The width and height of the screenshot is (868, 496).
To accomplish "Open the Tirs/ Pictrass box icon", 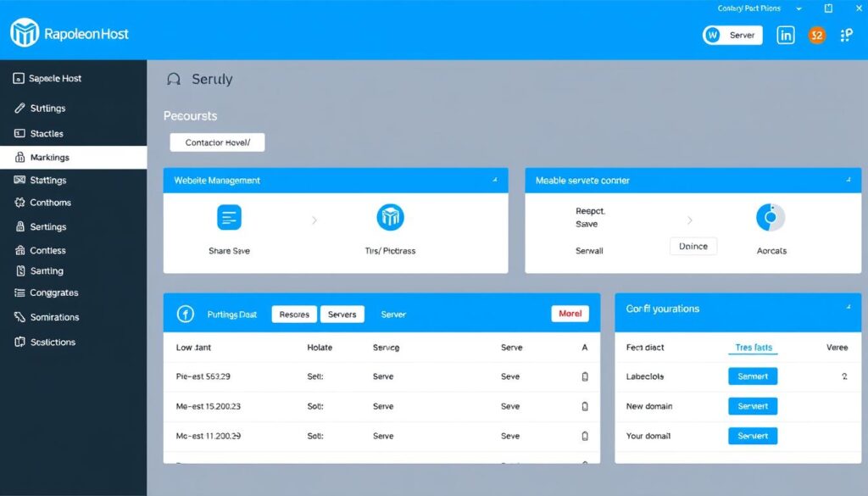I will pos(390,218).
